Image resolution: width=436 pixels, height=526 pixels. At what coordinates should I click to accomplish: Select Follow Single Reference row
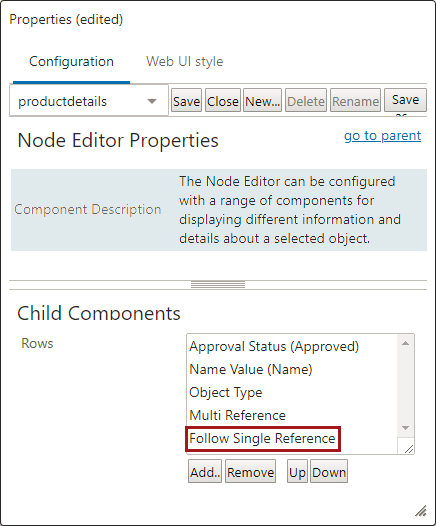click(262, 438)
